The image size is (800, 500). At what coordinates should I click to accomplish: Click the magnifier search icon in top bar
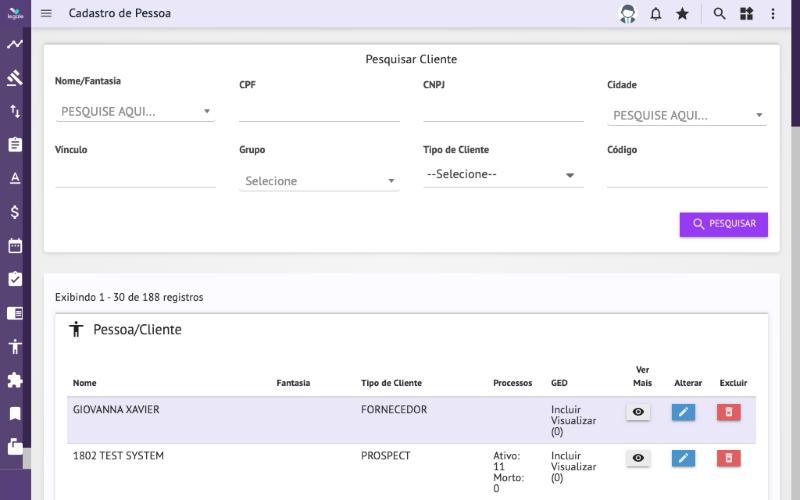[x=719, y=14]
